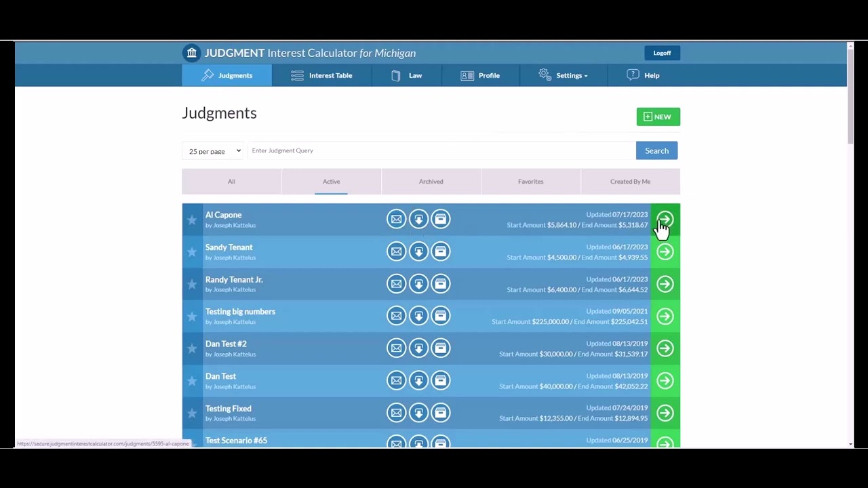This screenshot has height=488, width=868.
Task: Expand the Settings menu
Action: [x=563, y=75]
